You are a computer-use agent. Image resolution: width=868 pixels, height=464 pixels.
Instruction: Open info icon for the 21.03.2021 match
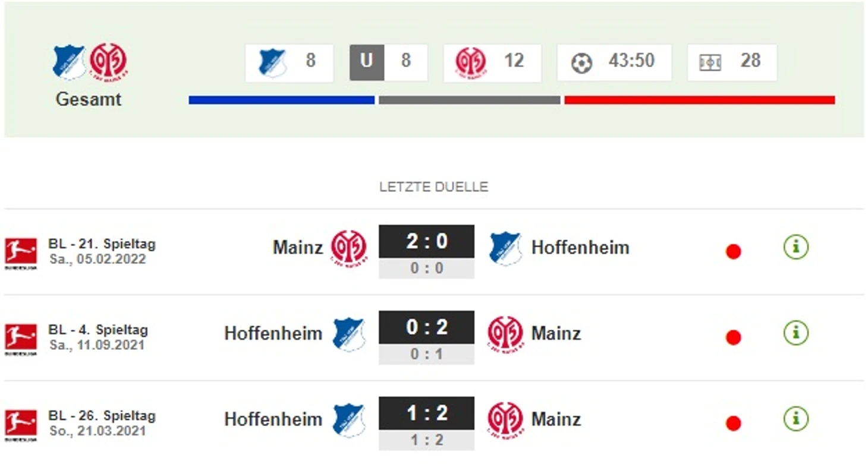pos(795,419)
